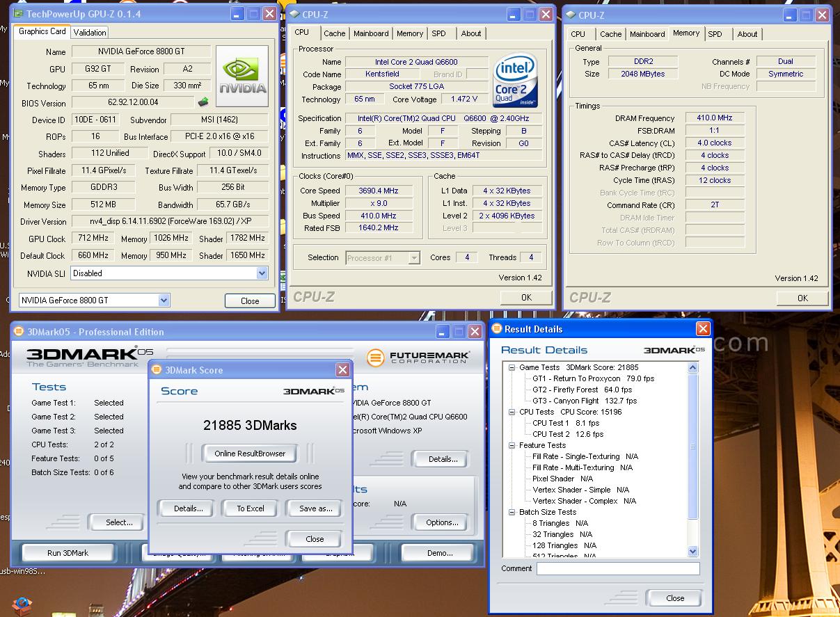This screenshot has height=617, width=840.
Task: Select the 8 Triangles row
Action: 560,523
